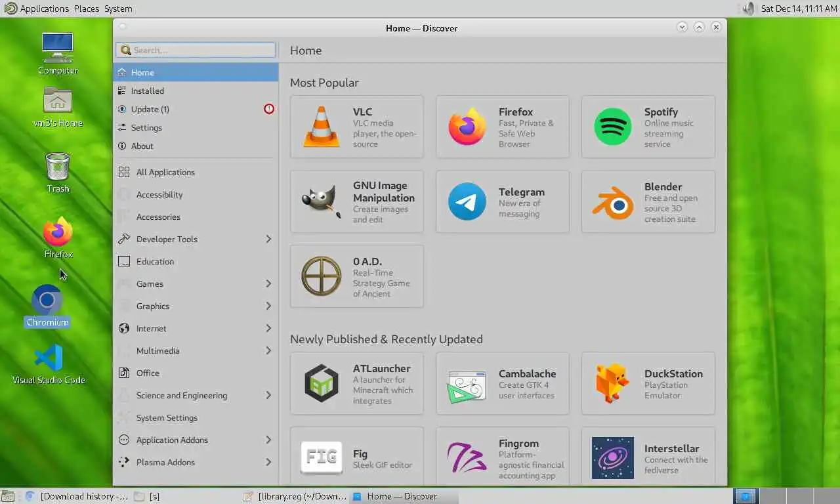Select the Spotify app icon
This screenshot has width=840, height=504.
pos(613,127)
